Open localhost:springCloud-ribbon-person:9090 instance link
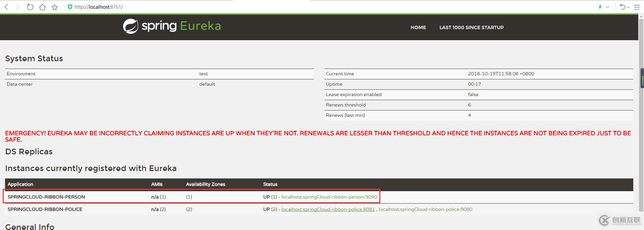 coord(329,197)
